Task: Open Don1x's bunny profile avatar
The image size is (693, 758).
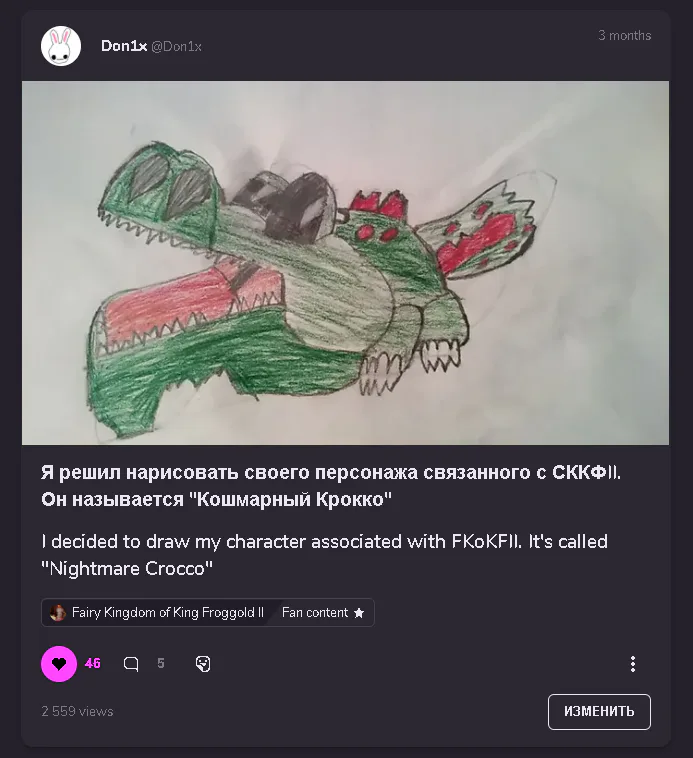Action: point(61,46)
